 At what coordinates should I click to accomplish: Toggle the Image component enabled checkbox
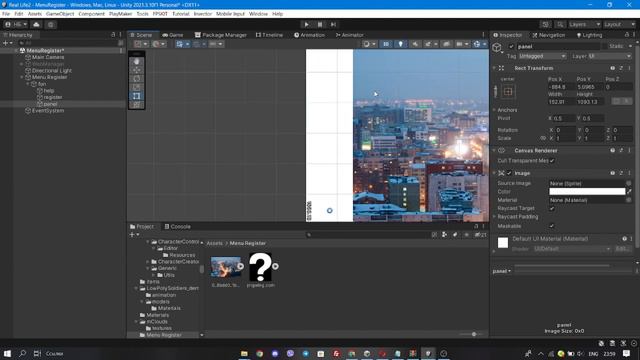coord(509,173)
